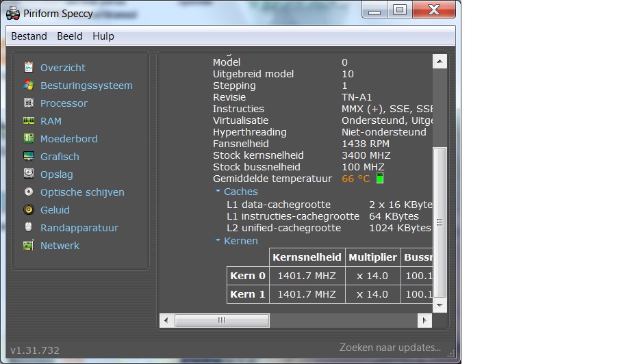
Task: Collapse the Kernen section
Action: tap(218, 240)
